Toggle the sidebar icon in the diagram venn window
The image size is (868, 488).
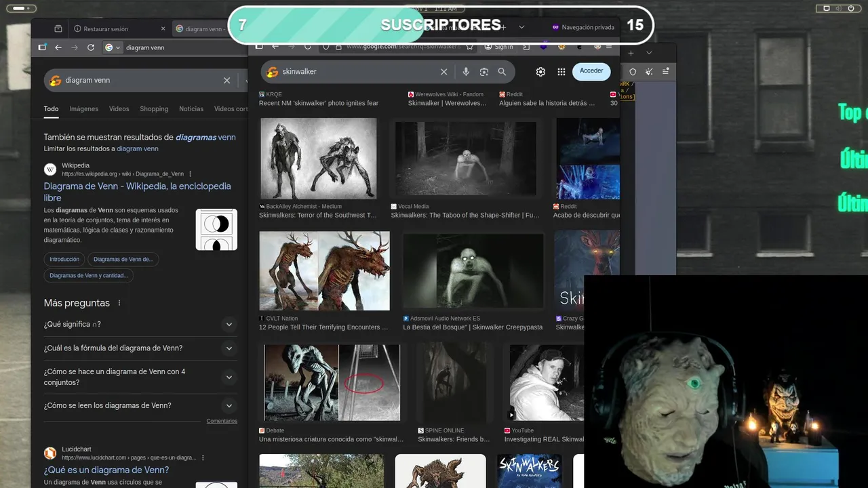42,47
